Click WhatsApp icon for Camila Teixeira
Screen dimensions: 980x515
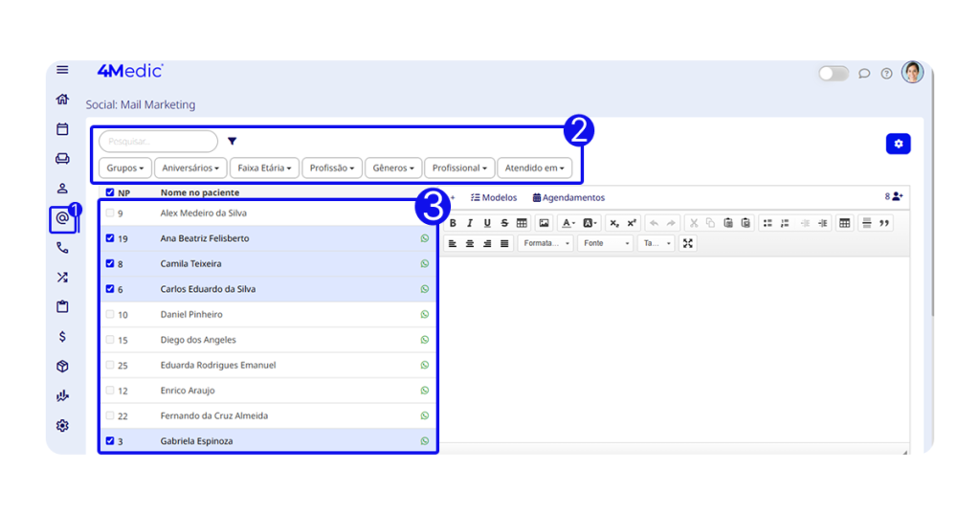(425, 263)
